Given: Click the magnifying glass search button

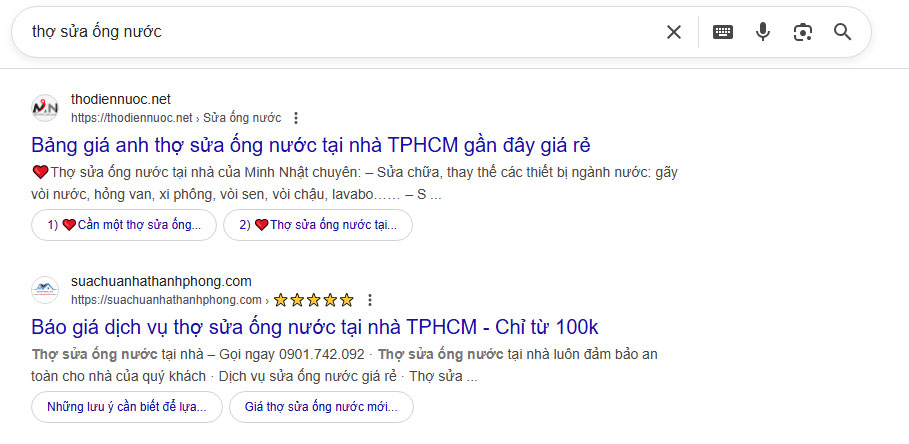Looking at the screenshot, I should 842,32.
